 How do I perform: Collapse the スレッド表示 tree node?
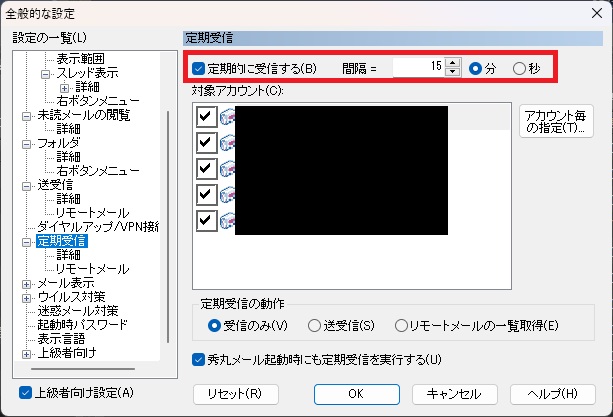click(46, 74)
